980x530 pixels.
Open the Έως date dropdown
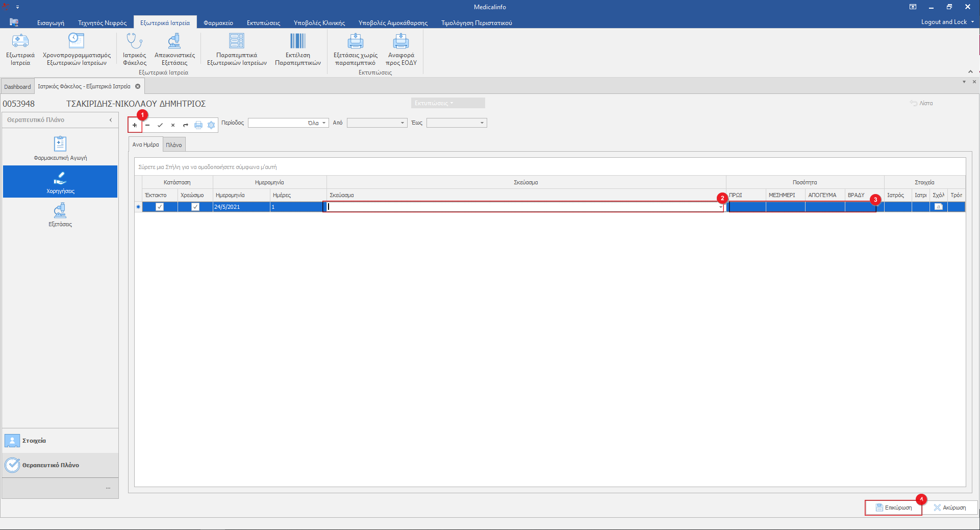[x=482, y=123]
